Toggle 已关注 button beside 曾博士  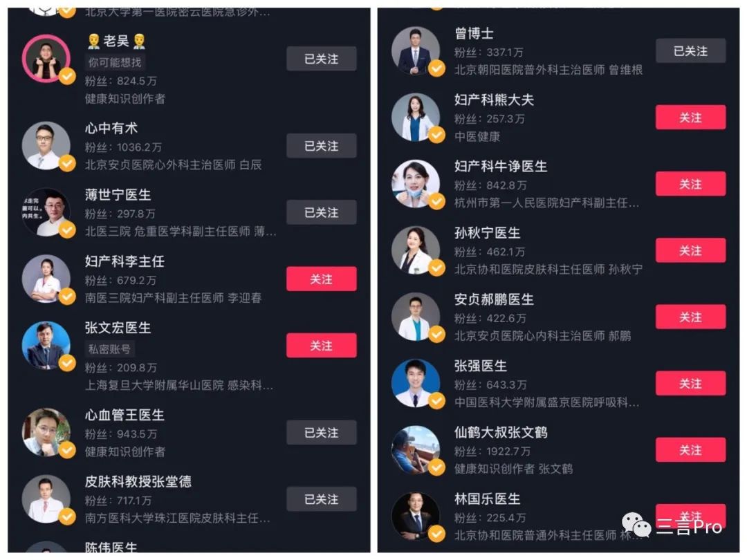[x=691, y=50]
